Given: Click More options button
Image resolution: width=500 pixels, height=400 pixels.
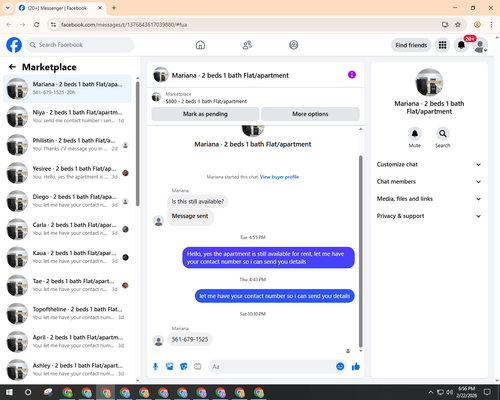Looking at the screenshot, I should point(310,114).
